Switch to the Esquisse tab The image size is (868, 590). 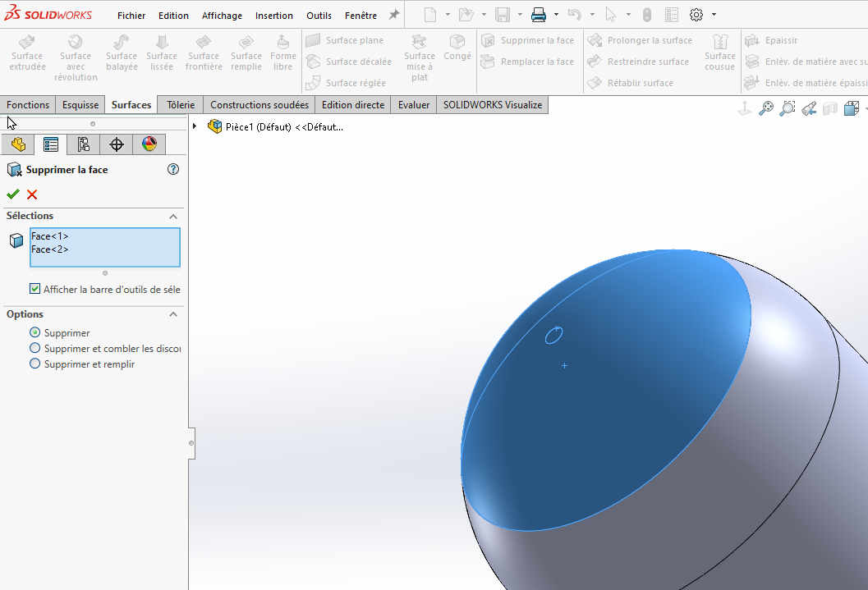point(80,105)
